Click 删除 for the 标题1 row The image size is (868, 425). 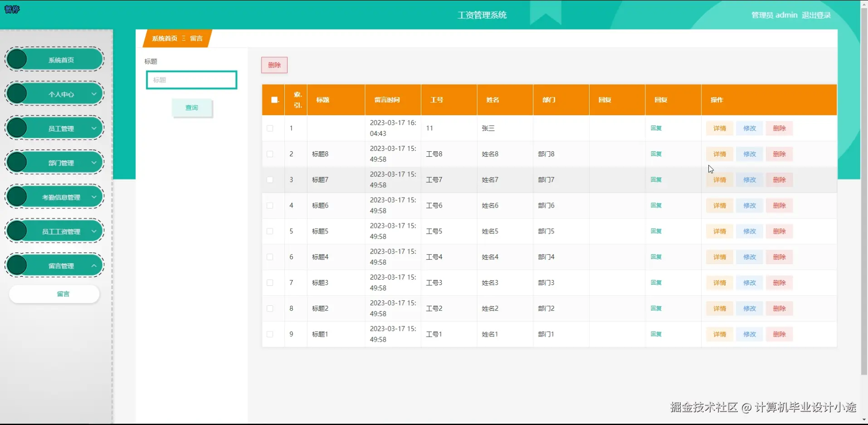(779, 334)
